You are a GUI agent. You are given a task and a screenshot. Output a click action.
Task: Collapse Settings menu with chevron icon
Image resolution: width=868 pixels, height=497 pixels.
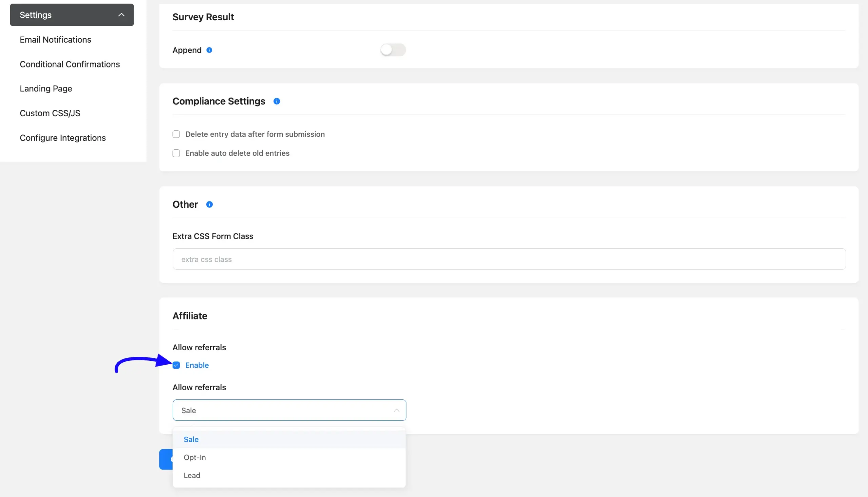121,15
